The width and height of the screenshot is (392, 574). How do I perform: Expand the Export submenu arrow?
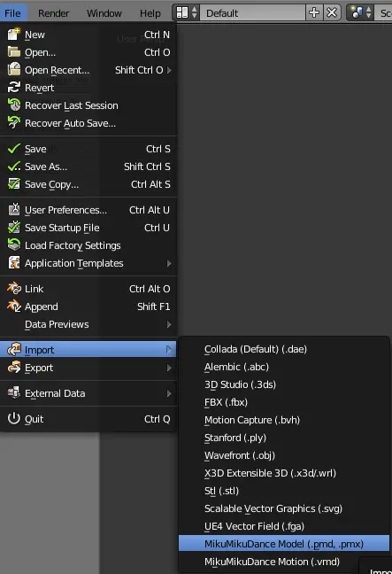click(x=169, y=368)
